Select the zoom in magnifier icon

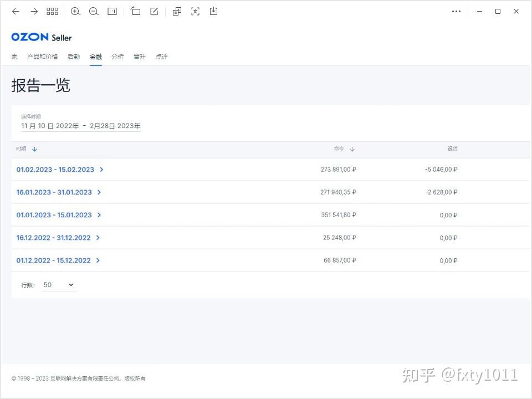tap(75, 11)
